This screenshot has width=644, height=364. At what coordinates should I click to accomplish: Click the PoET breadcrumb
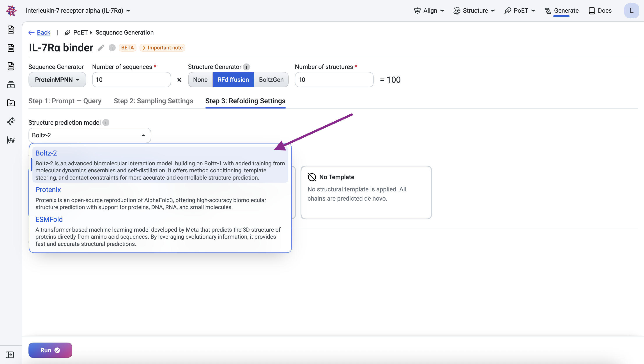(x=76, y=33)
